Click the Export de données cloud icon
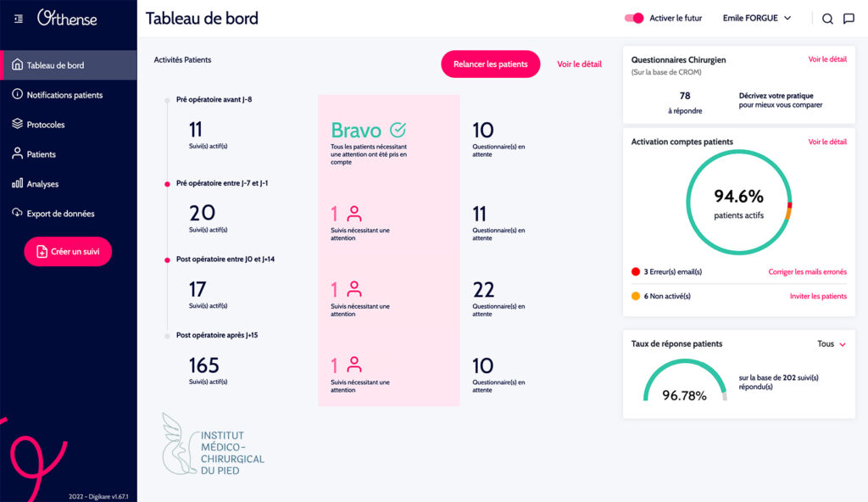The height and width of the screenshot is (502, 868). [17, 214]
